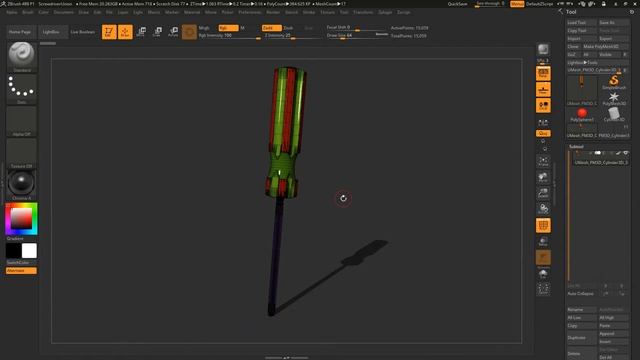Click the L.Sym icon

(x=543, y=122)
